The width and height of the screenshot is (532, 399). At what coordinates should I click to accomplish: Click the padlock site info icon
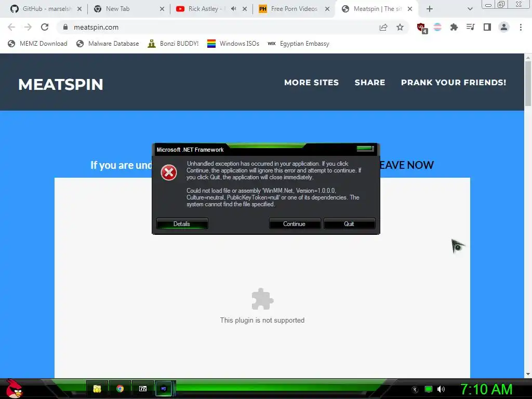(65, 27)
